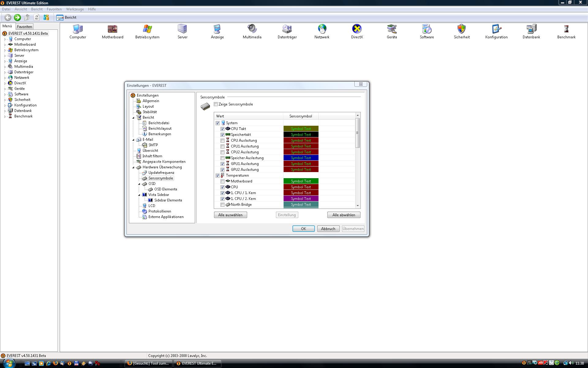This screenshot has width=588, height=368.
Task: Open the Datenträger category icon
Action: click(x=287, y=29)
